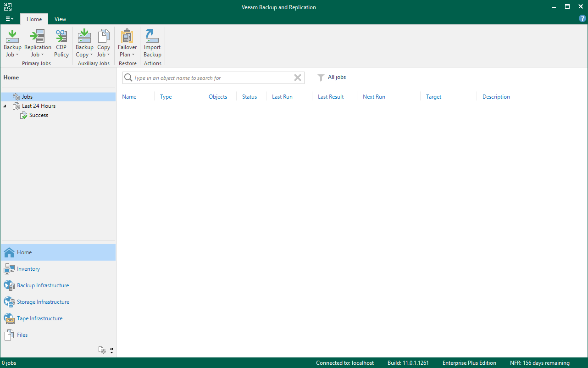Switch to the View ribbon tab
588x368 pixels.
pos(60,19)
